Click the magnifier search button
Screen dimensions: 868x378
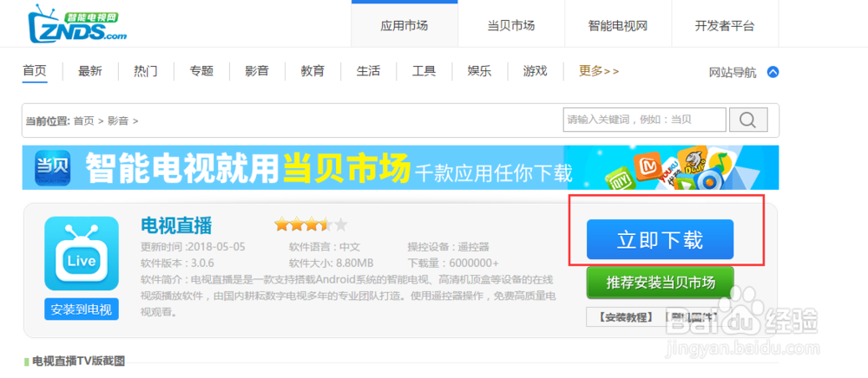tap(748, 120)
